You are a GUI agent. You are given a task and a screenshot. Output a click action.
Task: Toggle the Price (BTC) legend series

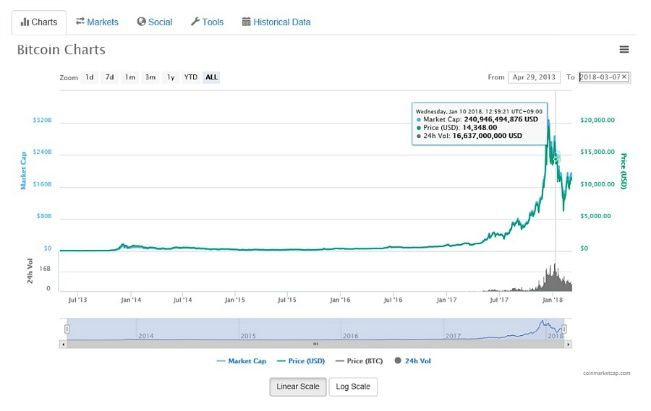(359, 361)
